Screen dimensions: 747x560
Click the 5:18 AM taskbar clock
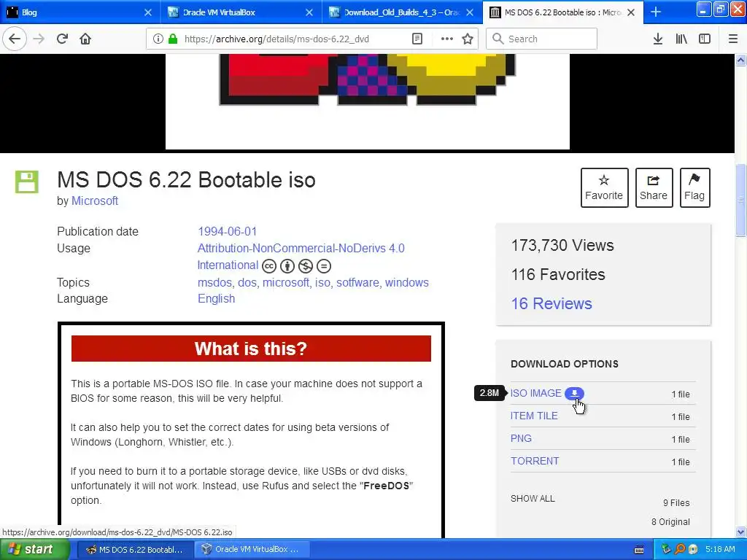(x=720, y=550)
